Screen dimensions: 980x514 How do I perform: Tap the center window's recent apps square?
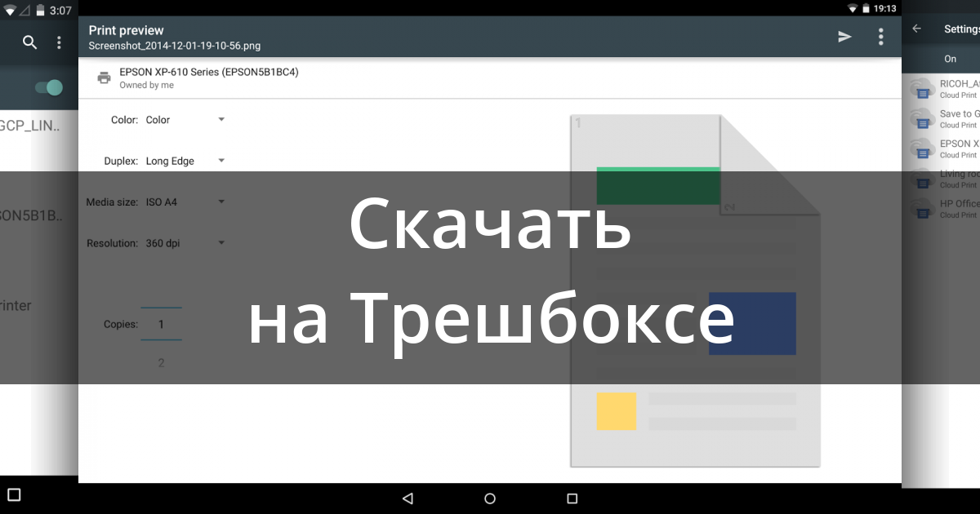point(572,498)
